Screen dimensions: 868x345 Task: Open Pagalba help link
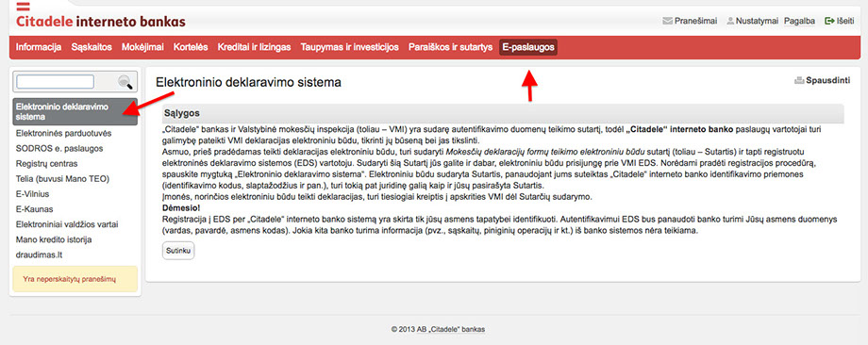click(x=799, y=21)
